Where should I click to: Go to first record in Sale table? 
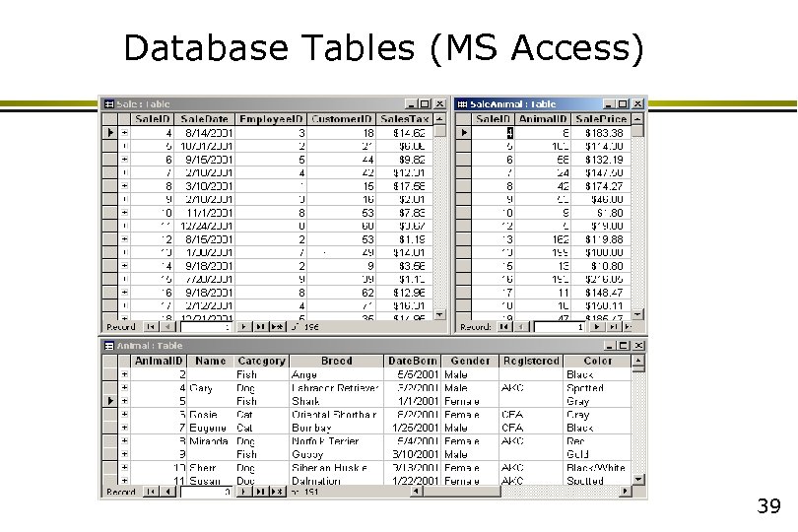(x=151, y=326)
